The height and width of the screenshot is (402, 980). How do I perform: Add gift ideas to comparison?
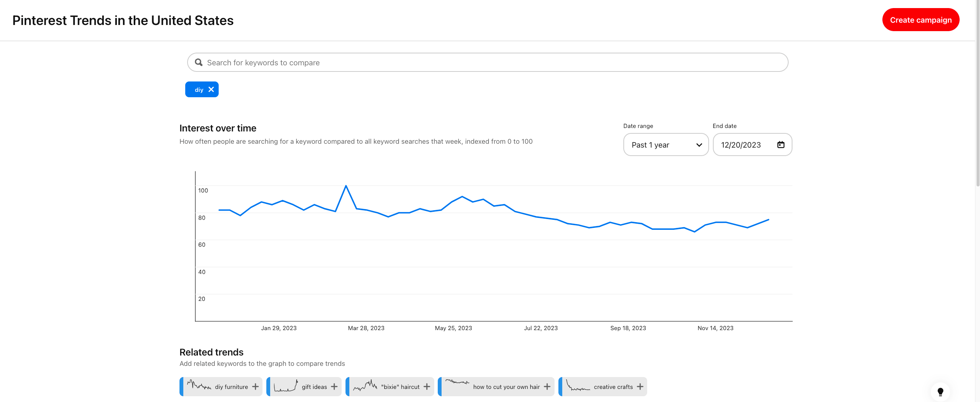(334, 387)
